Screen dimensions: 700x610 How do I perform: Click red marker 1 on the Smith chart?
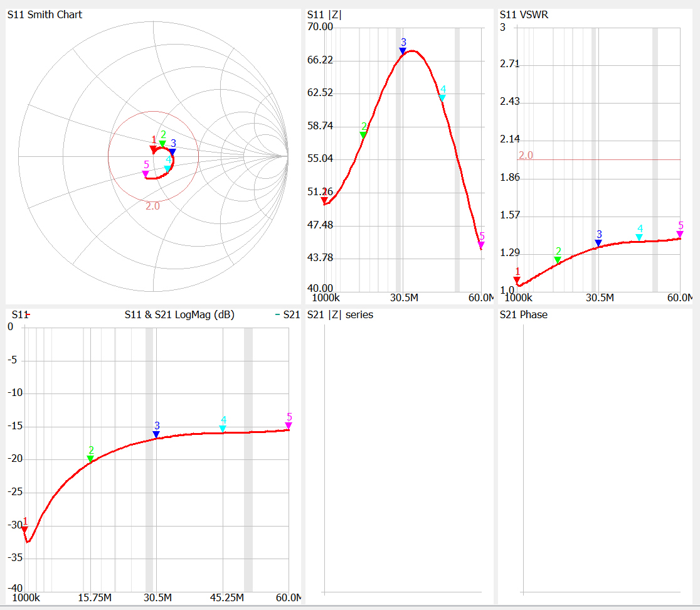coord(153,149)
